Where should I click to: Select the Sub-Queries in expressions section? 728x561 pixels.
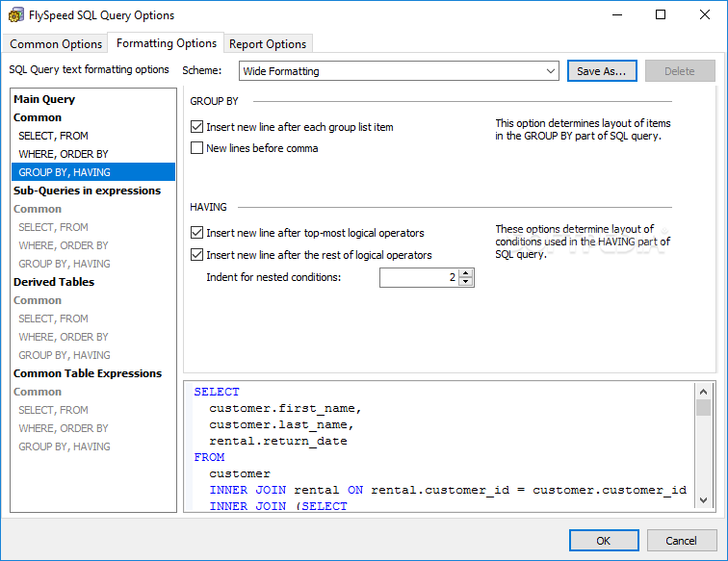pyautogui.click(x=87, y=191)
